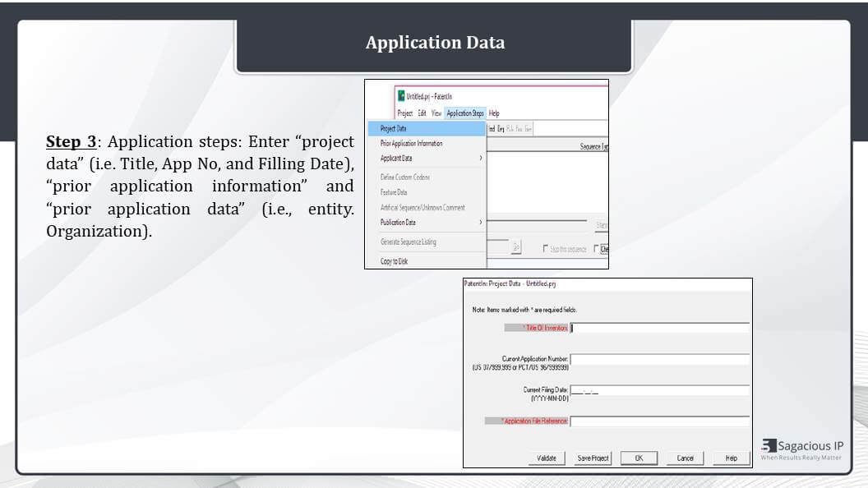Open the Project menu in PatentIn
The image size is (868, 488).
click(x=404, y=113)
